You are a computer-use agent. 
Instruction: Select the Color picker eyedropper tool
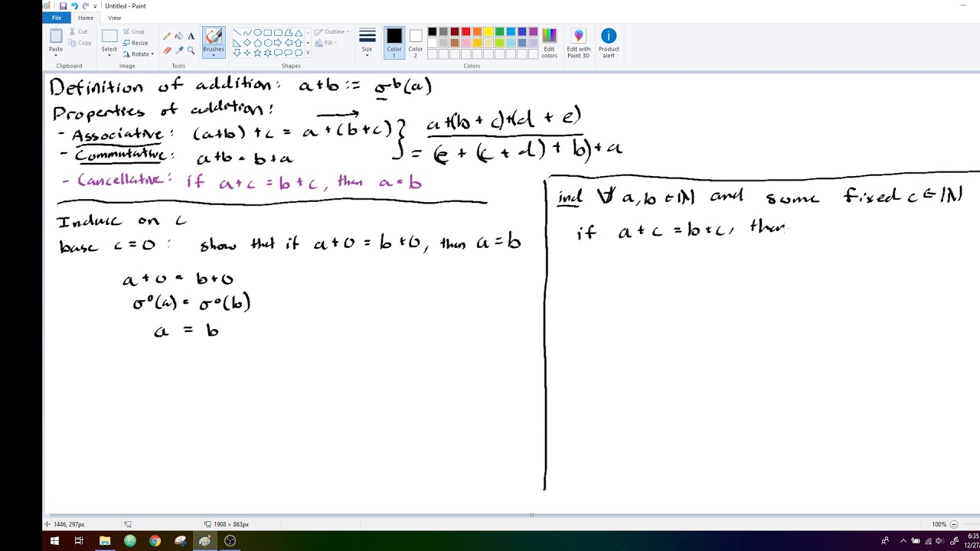(179, 51)
